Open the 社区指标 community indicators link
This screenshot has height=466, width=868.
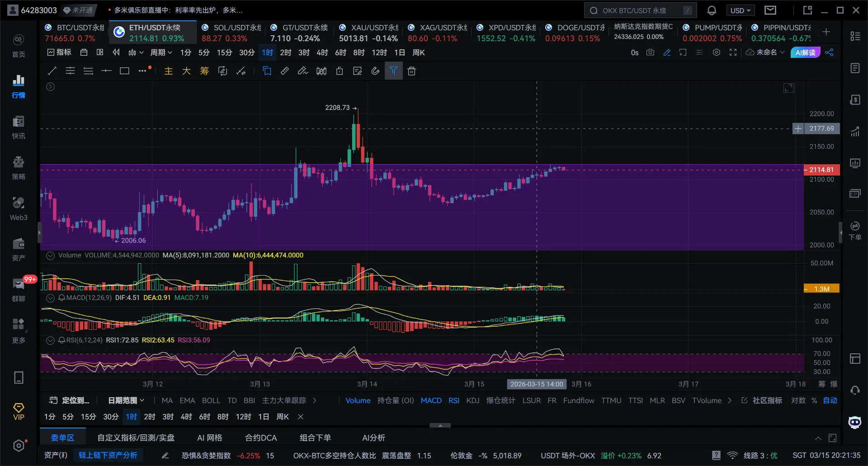762,400
